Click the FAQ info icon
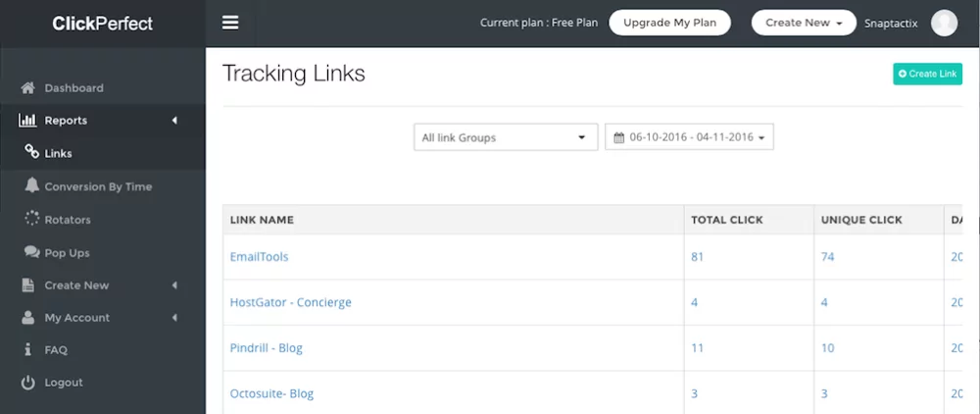The width and height of the screenshot is (980, 414). click(27, 349)
